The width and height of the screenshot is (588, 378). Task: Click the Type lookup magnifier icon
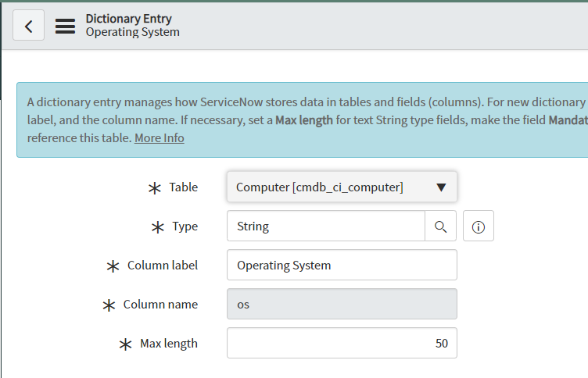[x=440, y=226]
